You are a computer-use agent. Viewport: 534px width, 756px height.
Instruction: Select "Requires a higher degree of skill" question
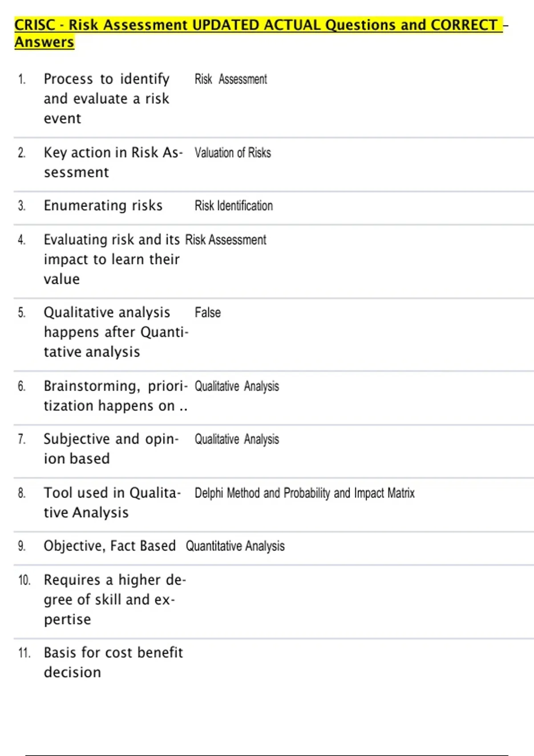(114, 599)
